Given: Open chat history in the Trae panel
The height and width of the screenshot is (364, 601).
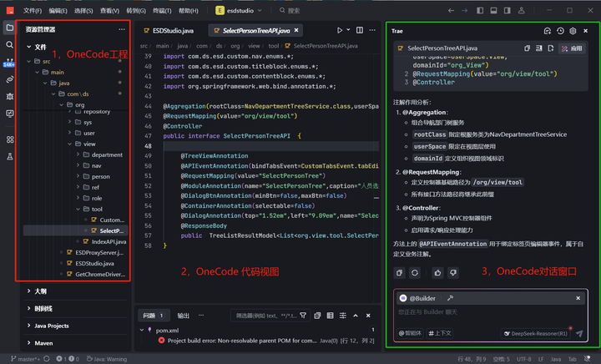Looking at the screenshot, I should click(560, 31).
